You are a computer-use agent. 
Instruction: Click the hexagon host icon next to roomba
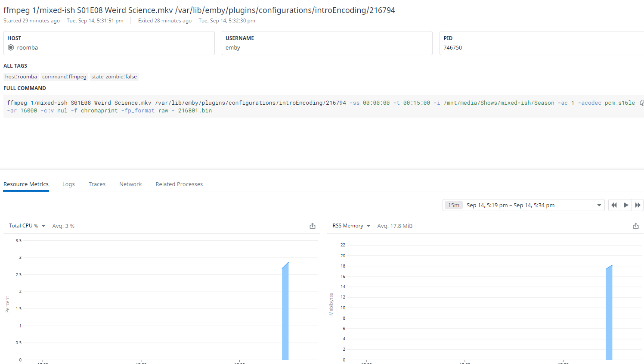(x=11, y=47)
